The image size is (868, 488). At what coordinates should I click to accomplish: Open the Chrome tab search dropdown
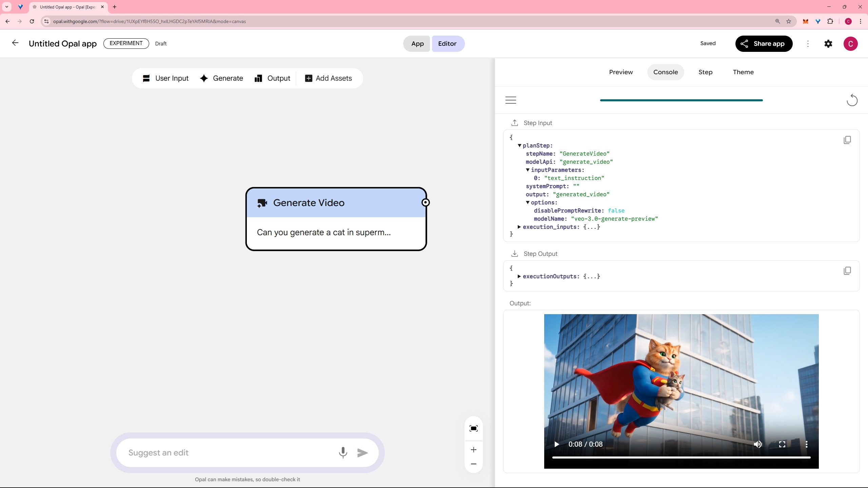(x=7, y=7)
